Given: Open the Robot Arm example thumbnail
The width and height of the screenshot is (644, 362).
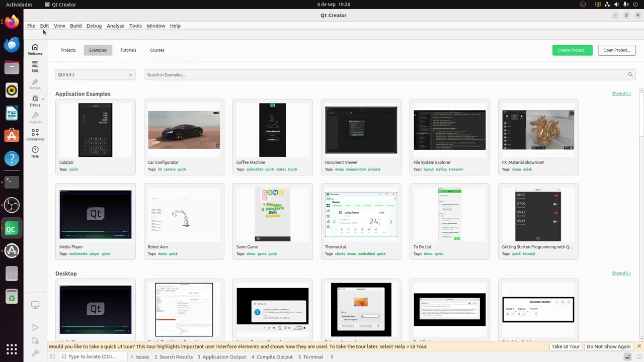Looking at the screenshot, I should click(184, 215).
